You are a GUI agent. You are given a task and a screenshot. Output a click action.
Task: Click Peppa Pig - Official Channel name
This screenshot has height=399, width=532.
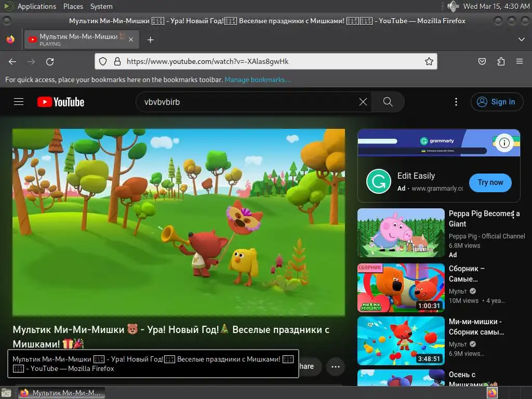(486, 236)
